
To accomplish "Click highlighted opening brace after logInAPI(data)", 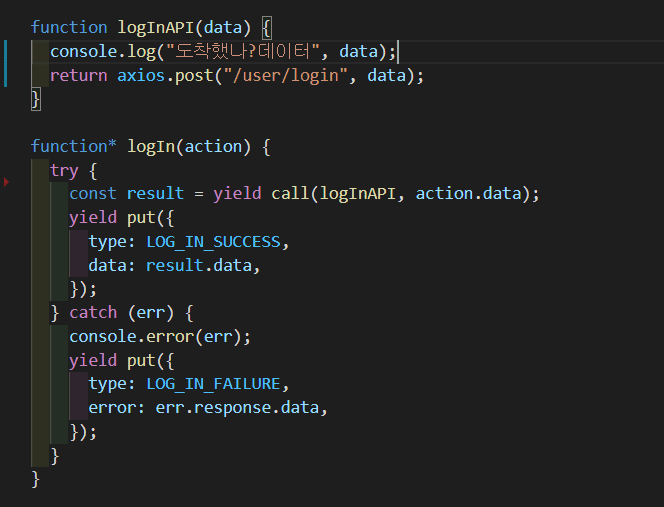I will (x=267, y=28).
